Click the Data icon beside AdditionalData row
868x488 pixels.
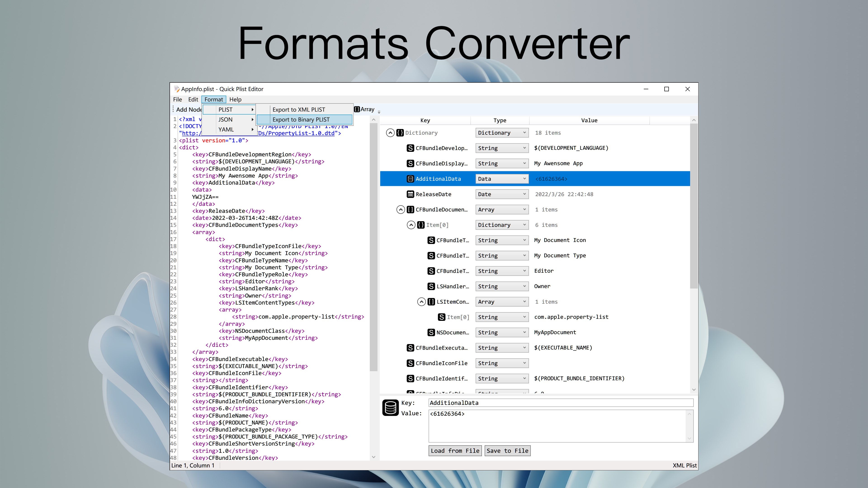point(410,179)
